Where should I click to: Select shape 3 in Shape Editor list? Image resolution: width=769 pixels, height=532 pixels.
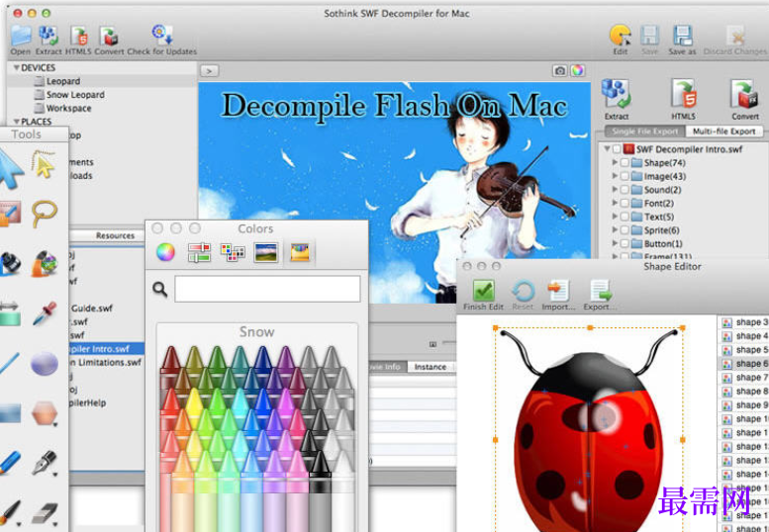pos(744,322)
